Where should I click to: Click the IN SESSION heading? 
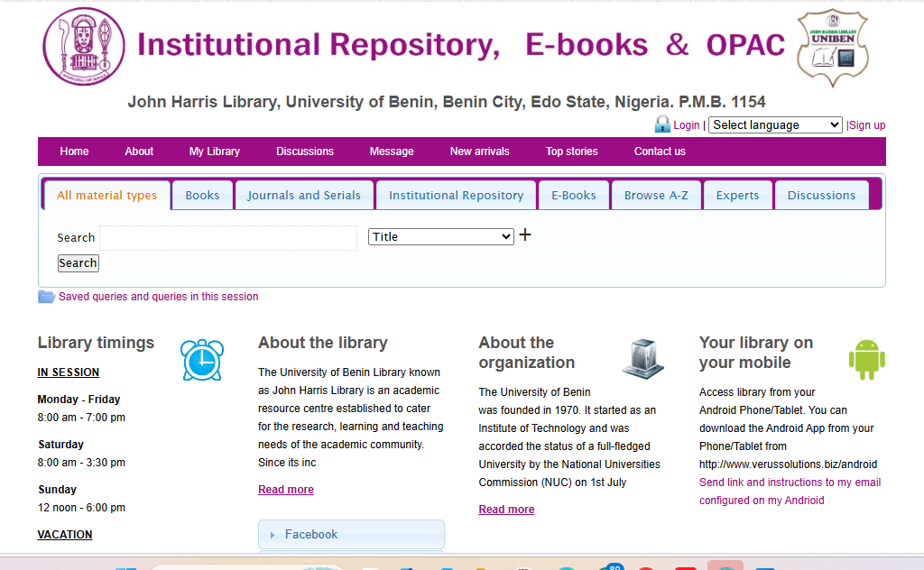pyautogui.click(x=69, y=372)
